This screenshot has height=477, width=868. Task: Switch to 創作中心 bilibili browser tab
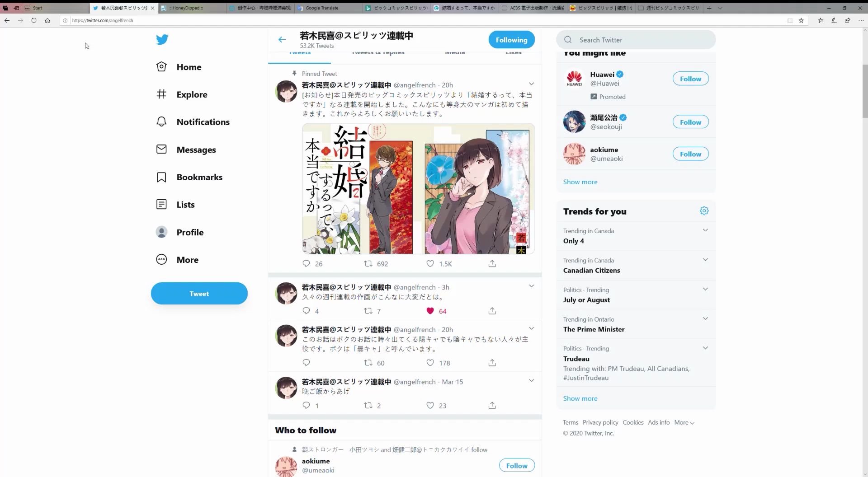tap(260, 8)
